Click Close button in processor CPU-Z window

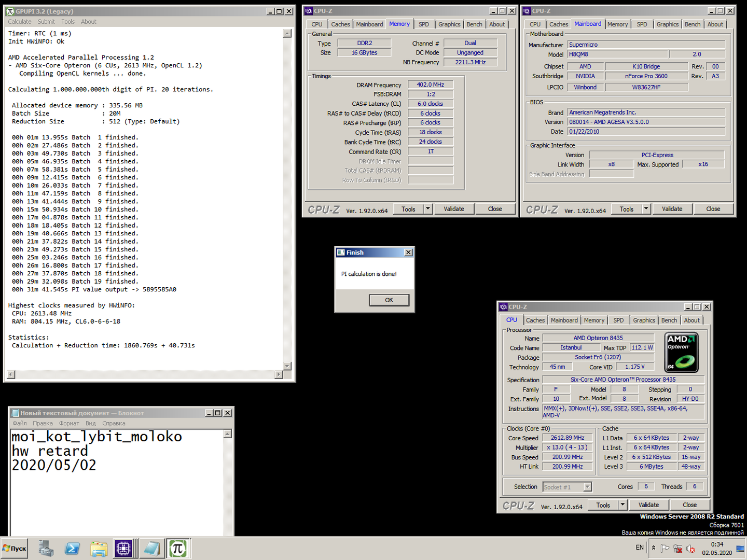(x=689, y=505)
